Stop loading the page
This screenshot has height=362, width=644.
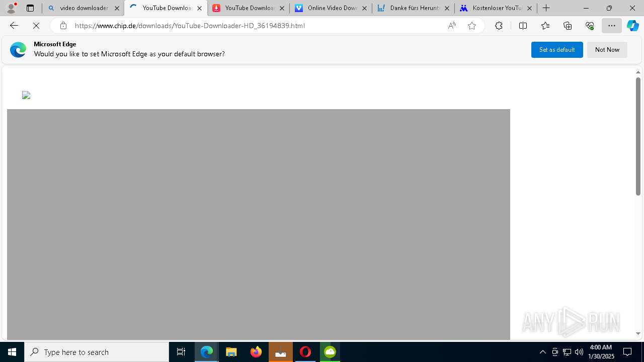pyautogui.click(x=36, y=26)
